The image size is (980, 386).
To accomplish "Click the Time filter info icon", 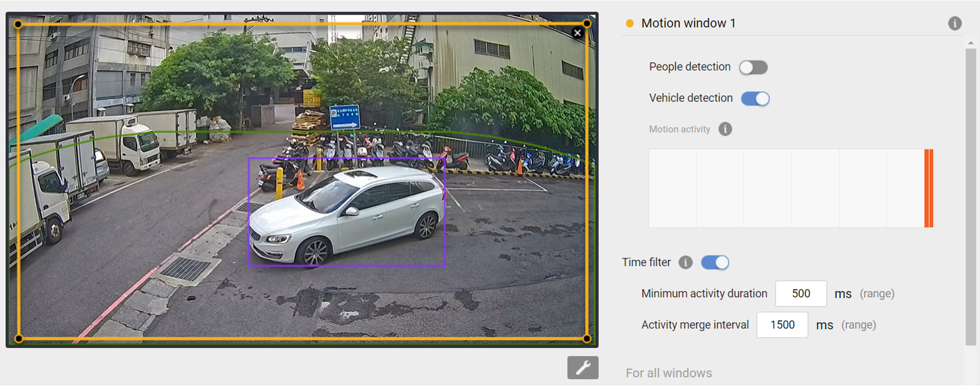I will pyautogui.click(x=685, y=262).
